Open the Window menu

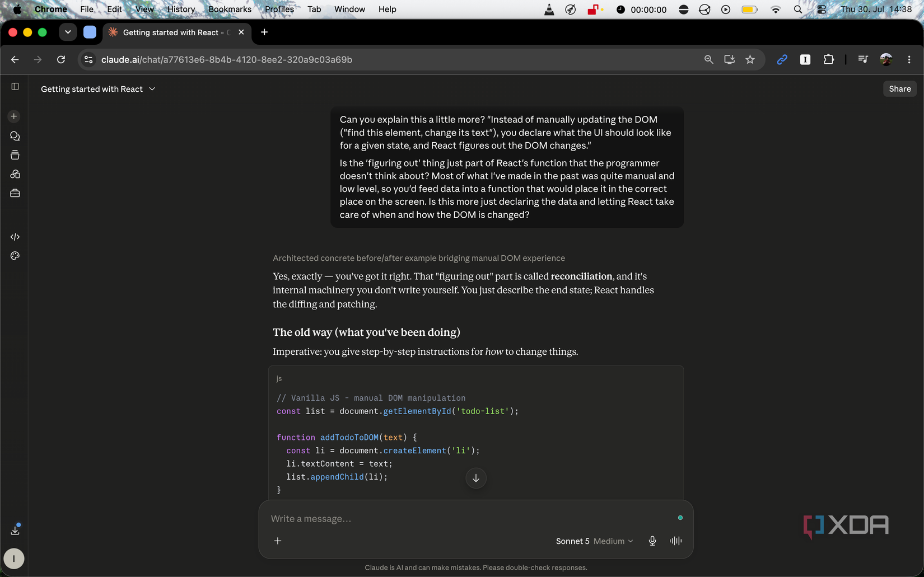(349, 9)
